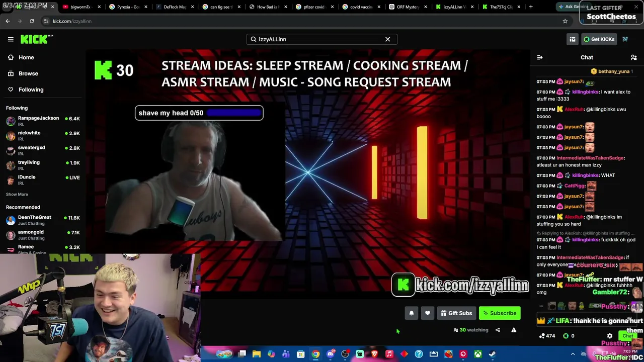Image resolution: width=644 pixels, height=362 pixels.
Task: Open asmongold recommended channel
Action: (43, 235)
